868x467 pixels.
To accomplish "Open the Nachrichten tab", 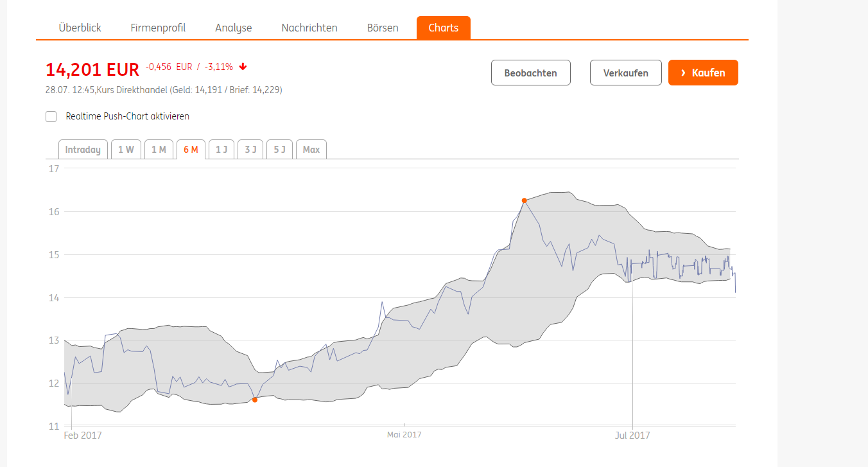I will tap(309, 28).
